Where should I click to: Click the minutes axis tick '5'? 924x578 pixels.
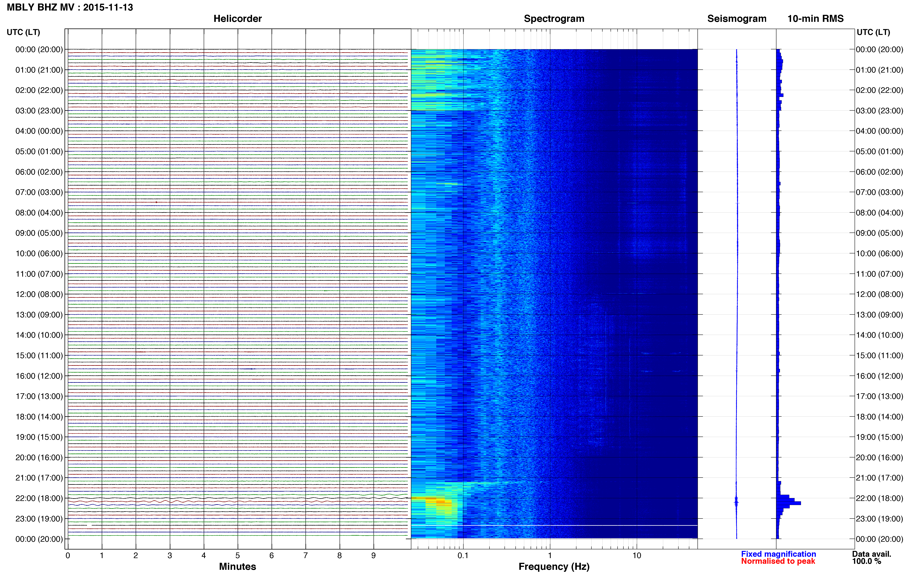click(238, 555)
